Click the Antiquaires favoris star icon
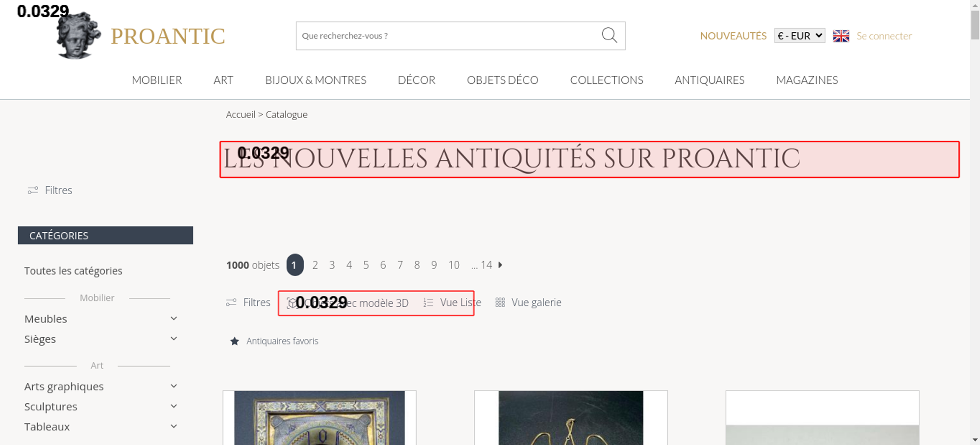The height and width of the screenshot is (445, 980). (x=235, y=341)
